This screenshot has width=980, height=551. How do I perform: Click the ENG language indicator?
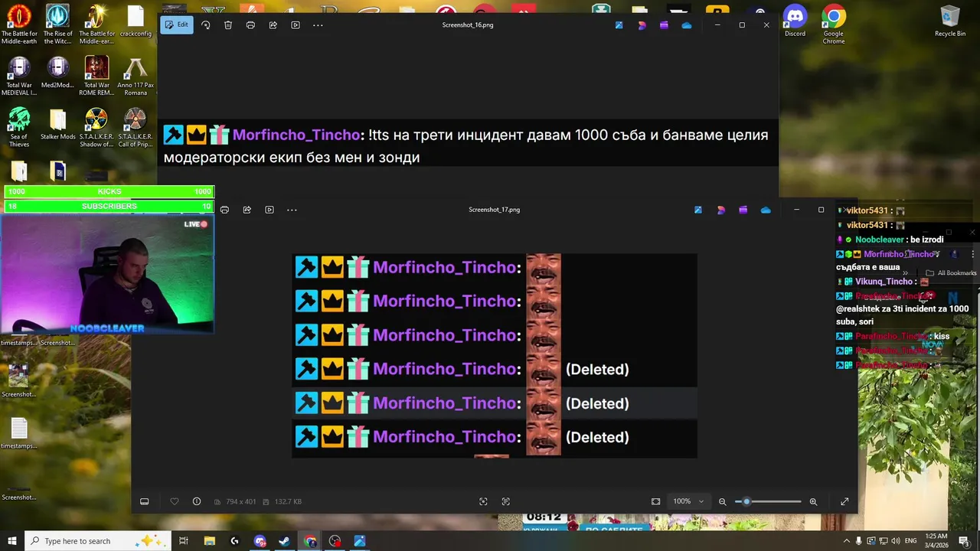click(x=910, y=541)
